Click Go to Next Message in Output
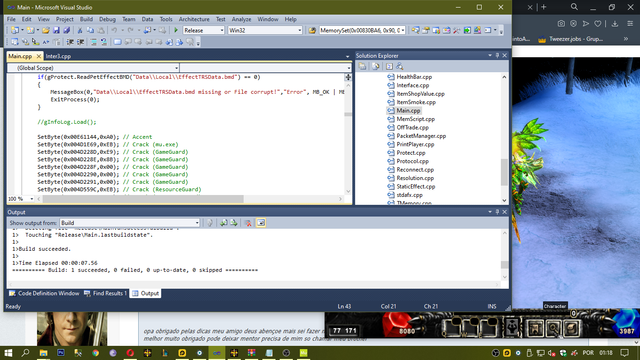Image resolution: width=640 pixels, height=360 pixels. click(x=234, y=223)
